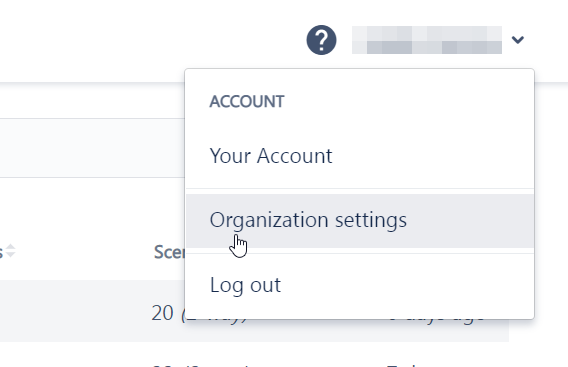This screenshot has height=367, width=568.
Task: Collapse the account menu chevron arrow
Action: [x=518, y=39]
